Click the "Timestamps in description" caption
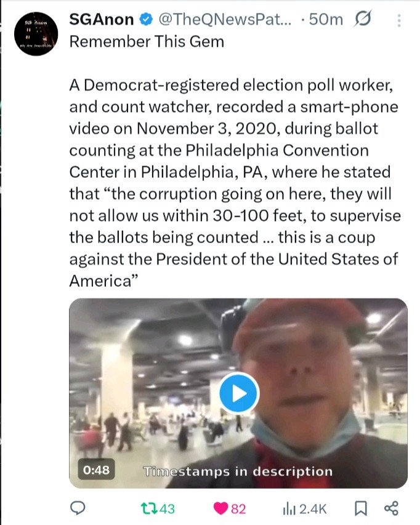 (x=238, y=471)
